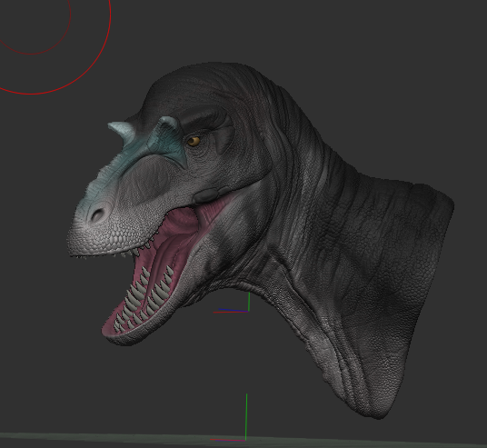
Task: Click the floor axis marker at the bottom
Action: (229, 417)
